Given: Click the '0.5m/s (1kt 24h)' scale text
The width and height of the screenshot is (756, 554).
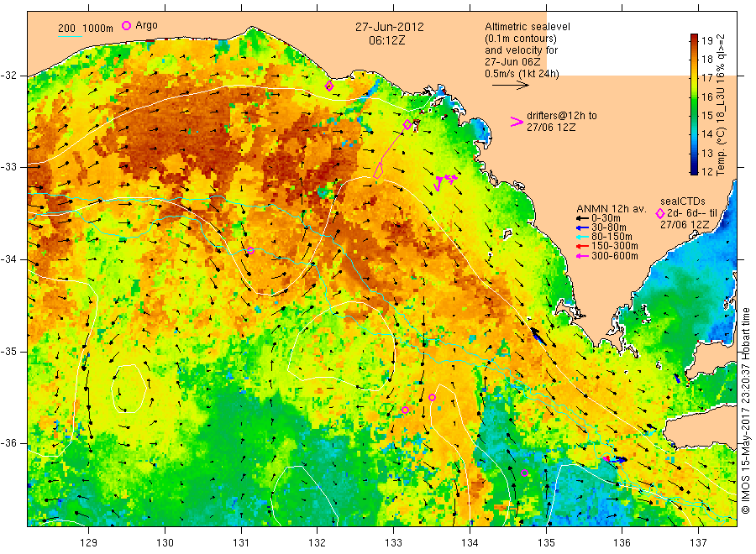Looking at the screenshot, I should click(522, 74).
